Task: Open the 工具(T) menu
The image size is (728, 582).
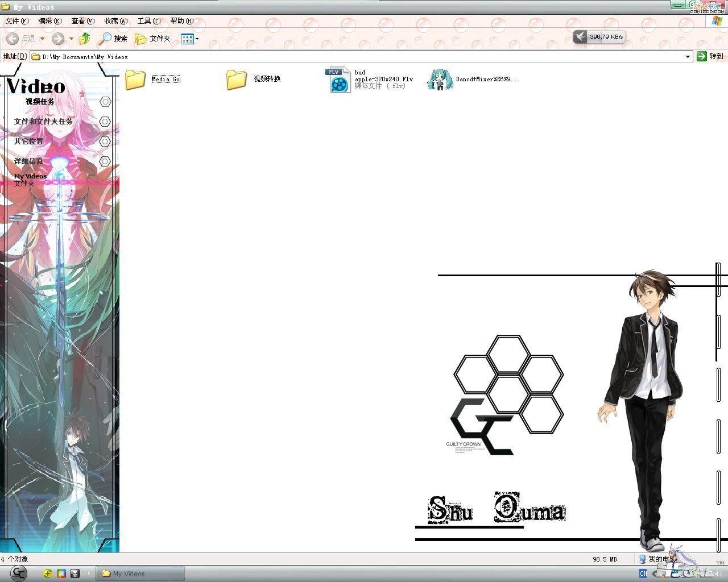Action: click(148, 21)
